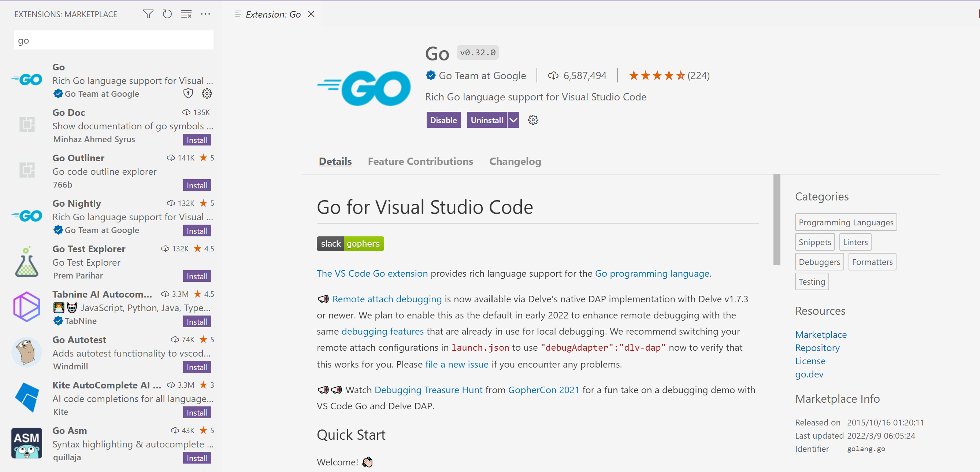Close the Extension: Go tab
Viewport: 980px width, 472px height.
pyautogui.click(x=311, y=14)
